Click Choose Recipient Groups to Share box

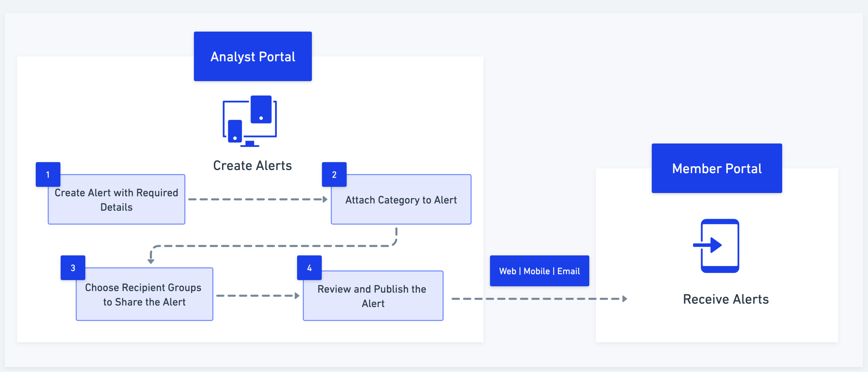tap(145, 295)
